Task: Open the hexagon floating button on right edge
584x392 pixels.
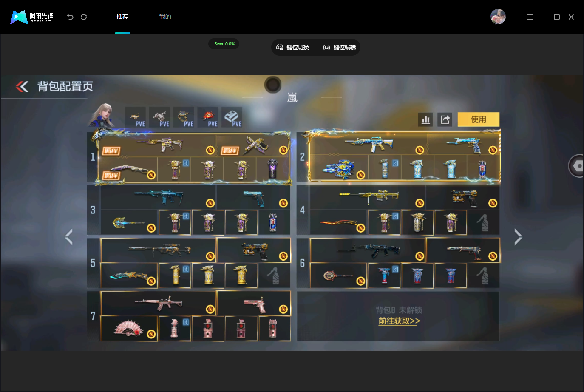Action: (x=577, y=166)
